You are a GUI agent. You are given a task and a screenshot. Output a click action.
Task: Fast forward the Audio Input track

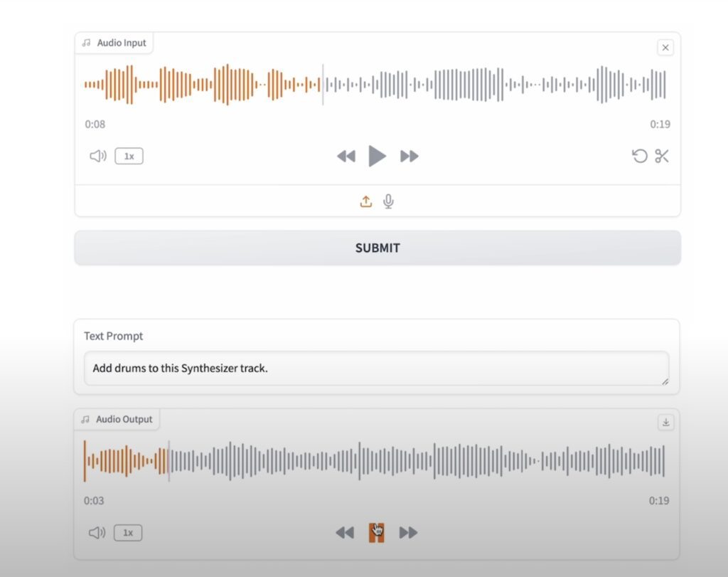(409, 157)
